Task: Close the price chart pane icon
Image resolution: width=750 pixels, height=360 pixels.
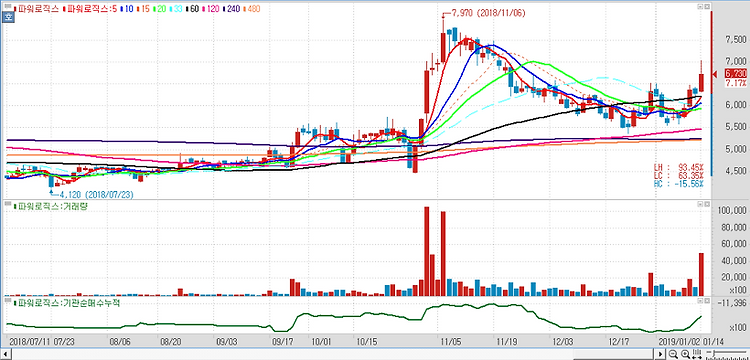Action: coord(706,7)
